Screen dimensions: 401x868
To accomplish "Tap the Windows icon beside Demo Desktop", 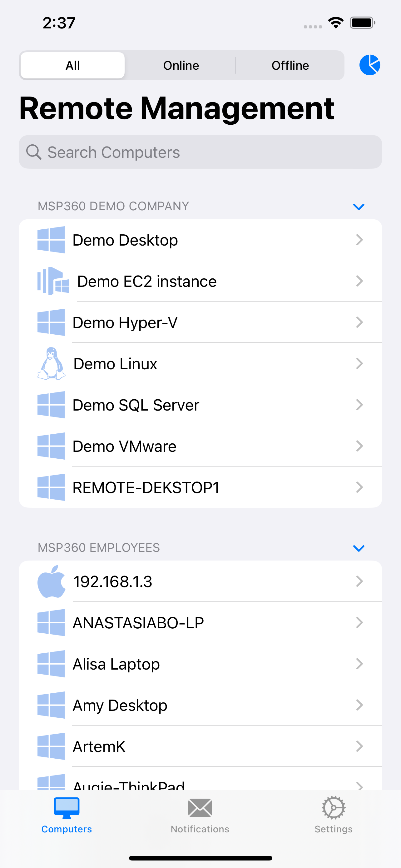I will 51,240.
